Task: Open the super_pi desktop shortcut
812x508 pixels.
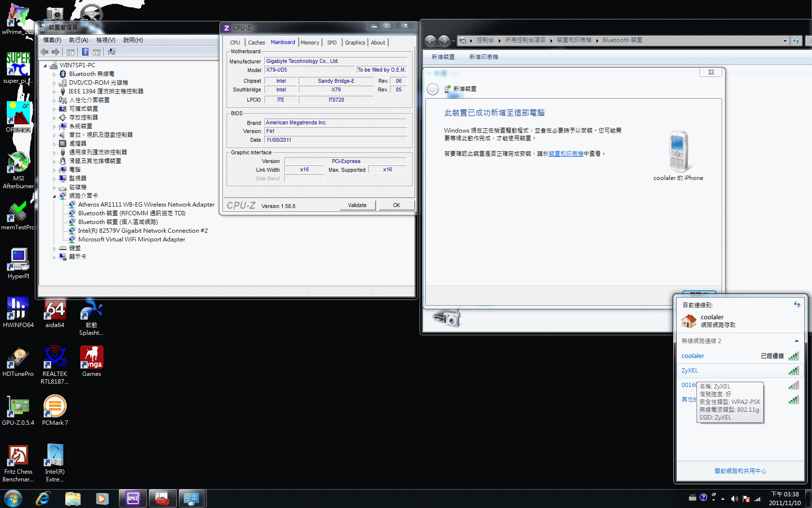Action: tap(18, 68)
